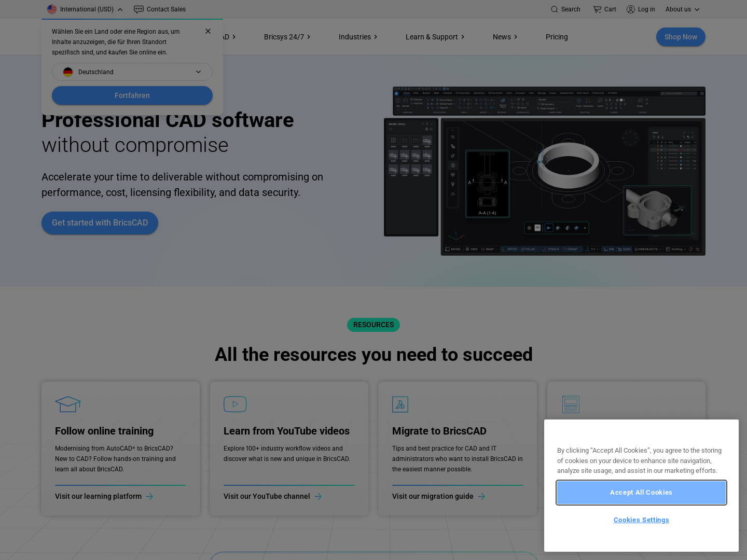Expand the Learn & Support menu
This screenshot has height=560, width=747.
click(435, 37)
